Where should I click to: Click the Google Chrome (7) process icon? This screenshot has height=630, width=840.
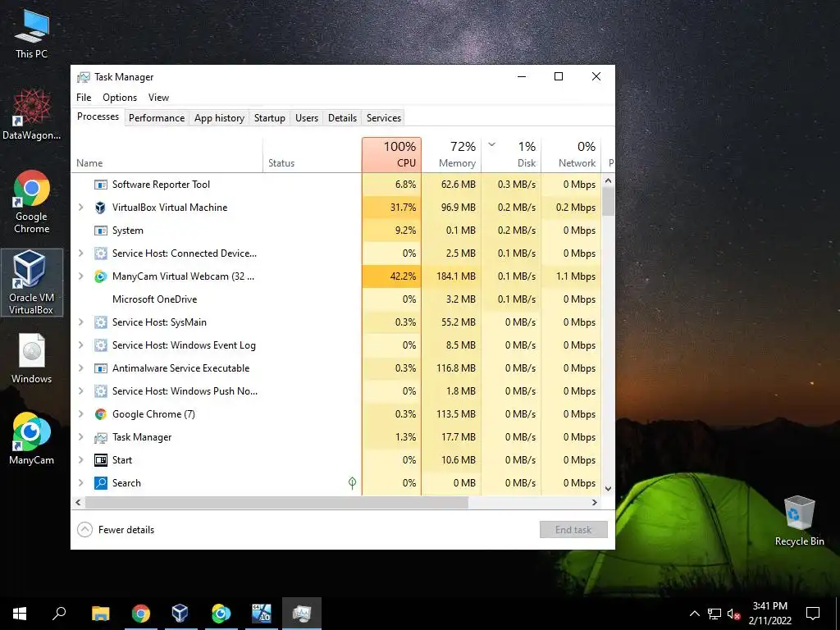tap(100, 414)
